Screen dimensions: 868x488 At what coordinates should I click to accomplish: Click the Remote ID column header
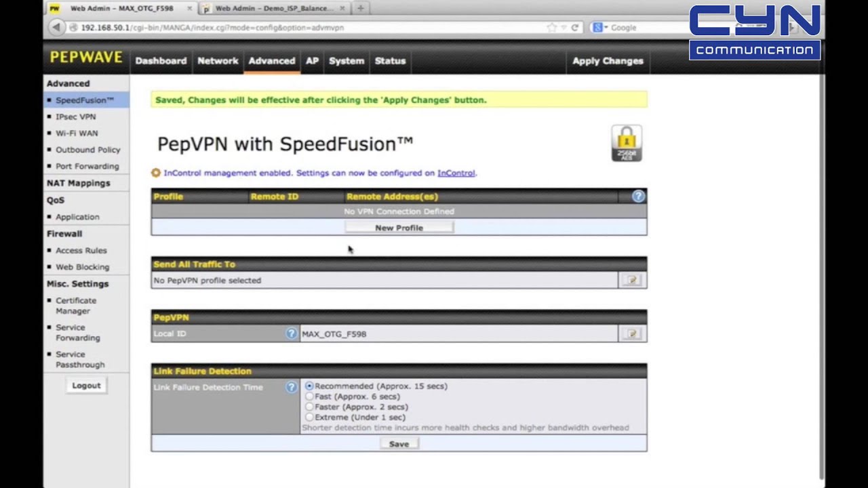274,197
